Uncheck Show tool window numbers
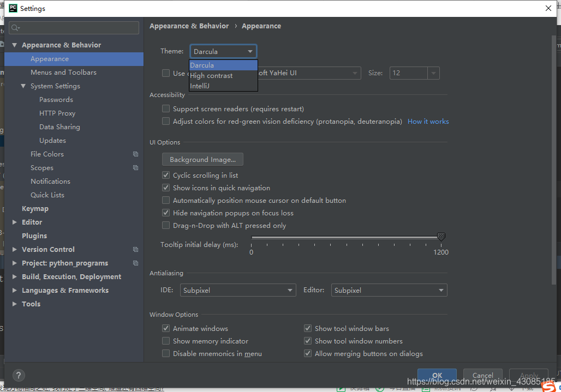561x392 pixels. click(308, 341)
